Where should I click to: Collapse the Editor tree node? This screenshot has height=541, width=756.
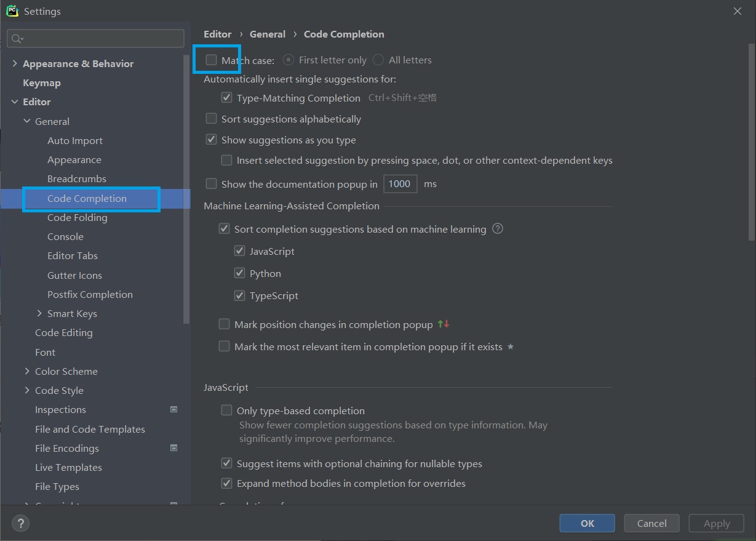(x=15, y=102)
